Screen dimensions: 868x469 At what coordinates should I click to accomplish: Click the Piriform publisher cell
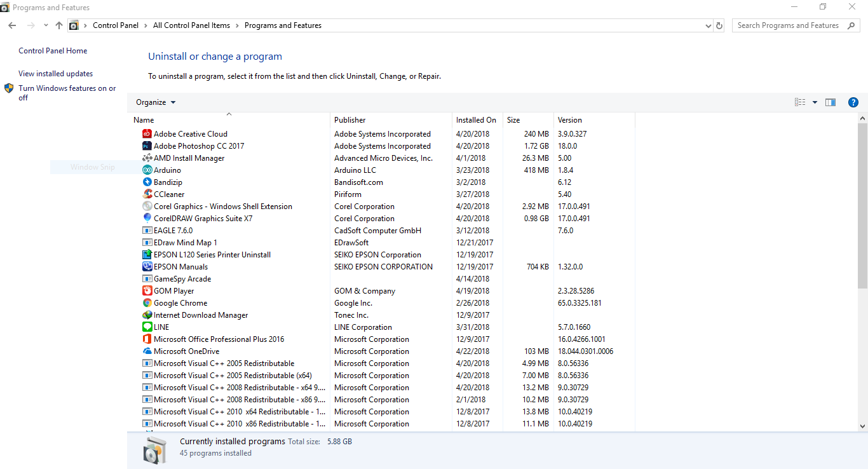click(348, 194)
